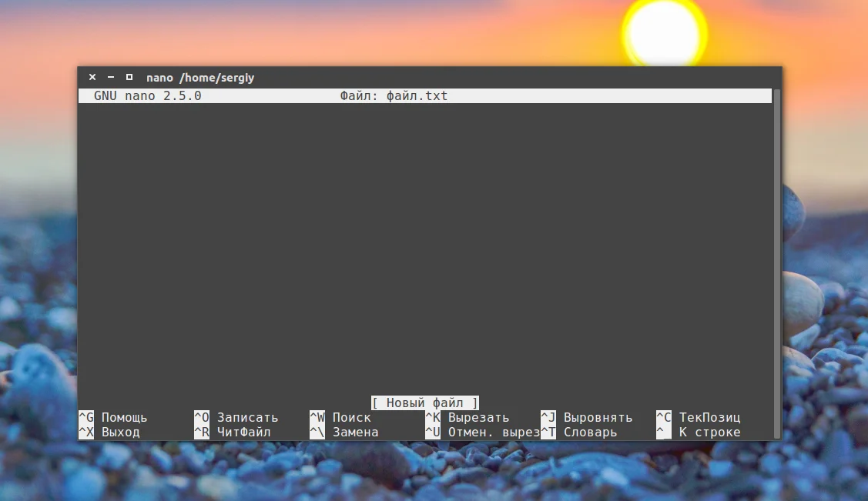Click the 'К строке' shortcut

click(x=698, y=432)
